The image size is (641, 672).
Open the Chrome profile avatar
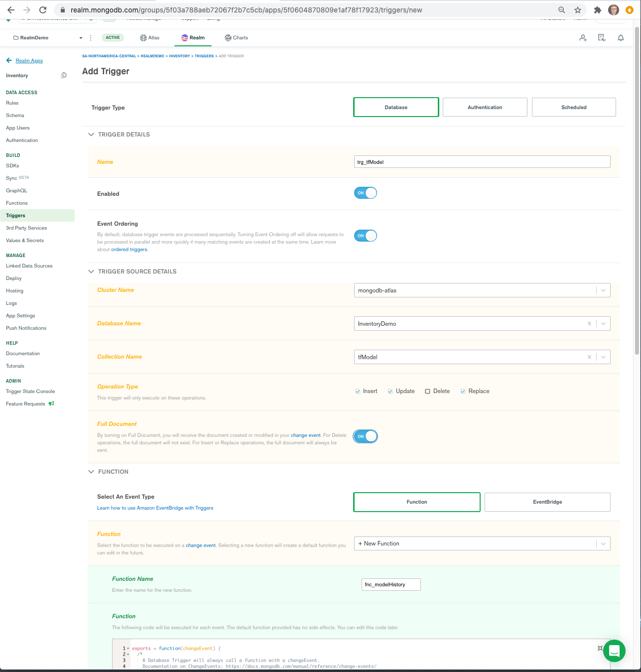614,10
